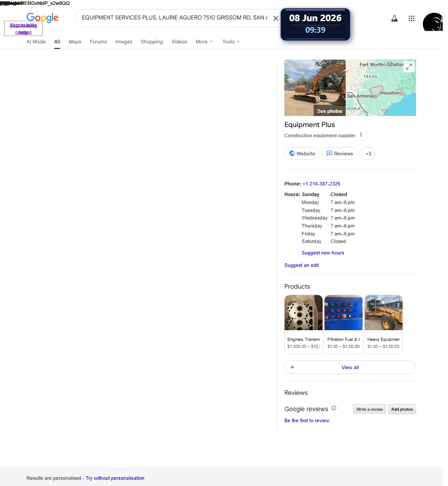This screenshot has height=486, width=448.
Task: Open the Website button
Action: 301,154
